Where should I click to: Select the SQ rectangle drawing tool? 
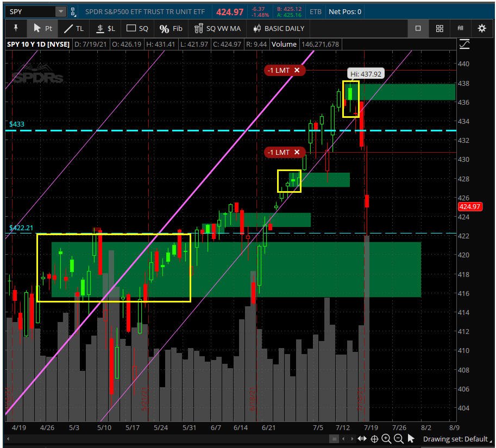click(137, 28)
